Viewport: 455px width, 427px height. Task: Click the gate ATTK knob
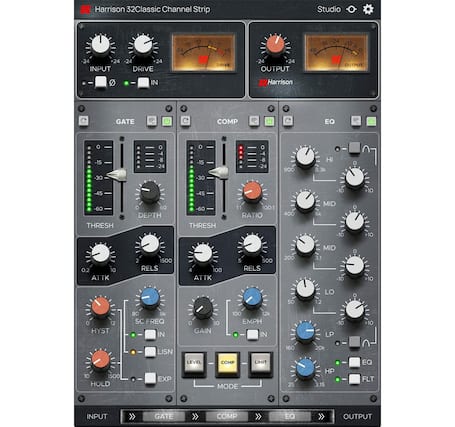click(x=100, y=255)
